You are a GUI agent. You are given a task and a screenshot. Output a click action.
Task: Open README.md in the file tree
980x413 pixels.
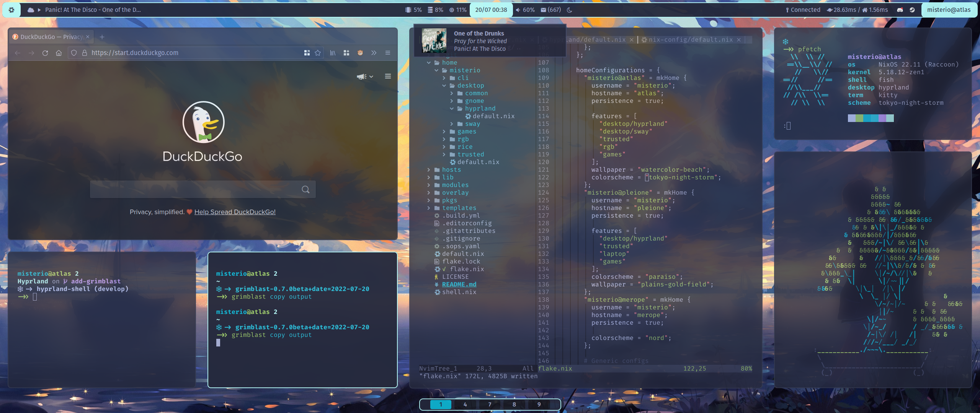pyautogui.click(x=459, y=285)
